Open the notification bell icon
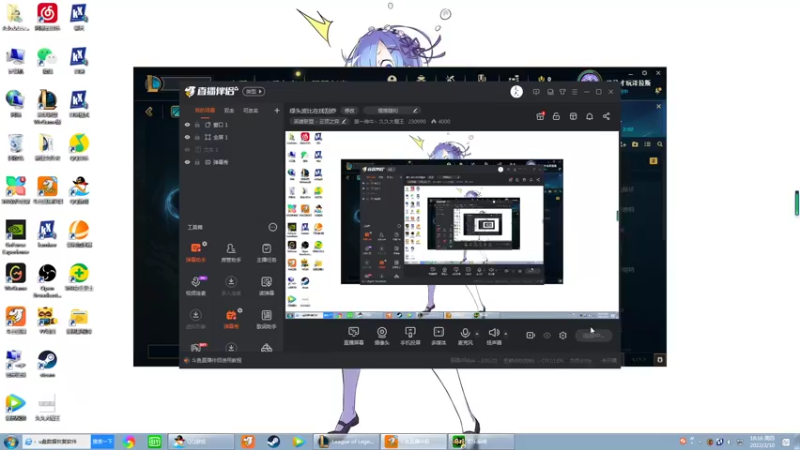This screenshot has height=450, width=800. 589,116
